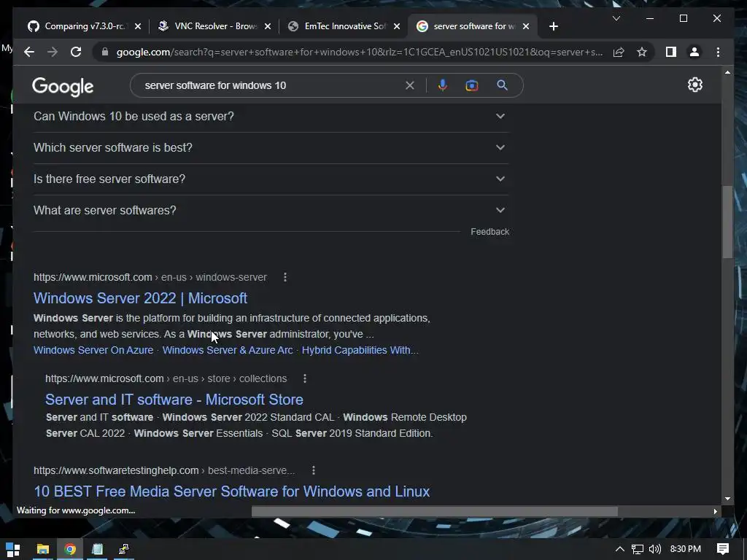Open the volume control tray icon

[x=655, y=549]
